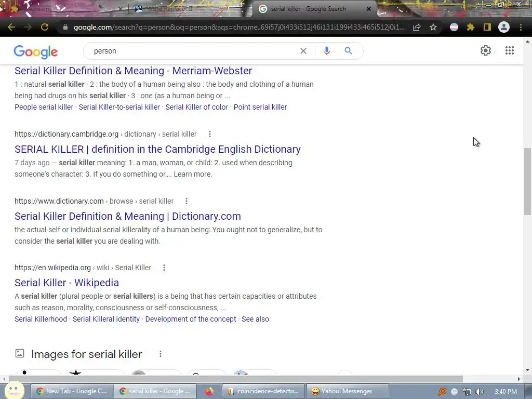
Task: Close the 'serial killer - Google Search' tab
Action: 369,9
